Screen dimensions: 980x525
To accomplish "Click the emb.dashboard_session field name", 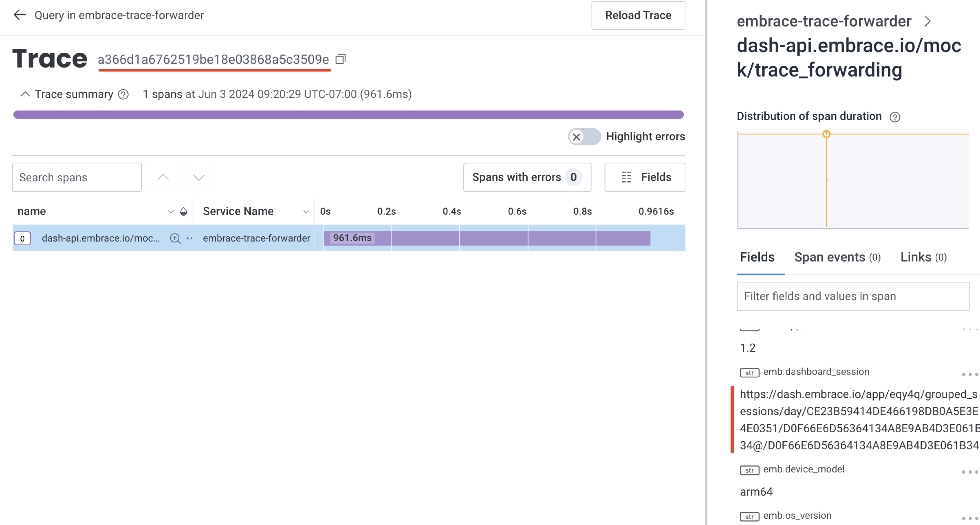I will pyautogui.click(x=816, y=371).
